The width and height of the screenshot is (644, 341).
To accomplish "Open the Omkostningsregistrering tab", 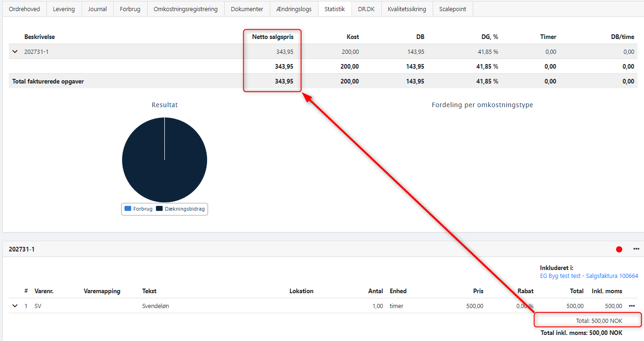I will (x=186, y=9).
